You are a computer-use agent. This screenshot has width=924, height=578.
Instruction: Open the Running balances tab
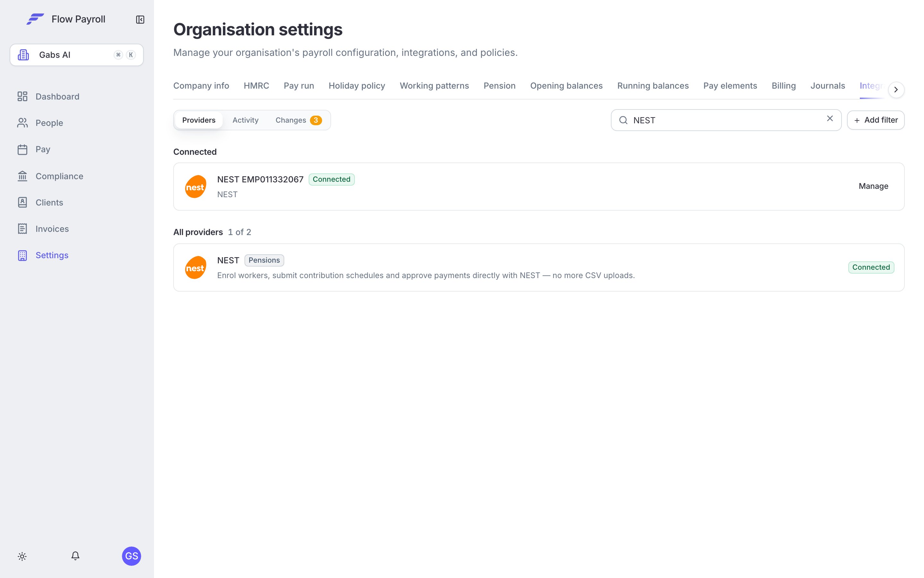coord(653,86)
